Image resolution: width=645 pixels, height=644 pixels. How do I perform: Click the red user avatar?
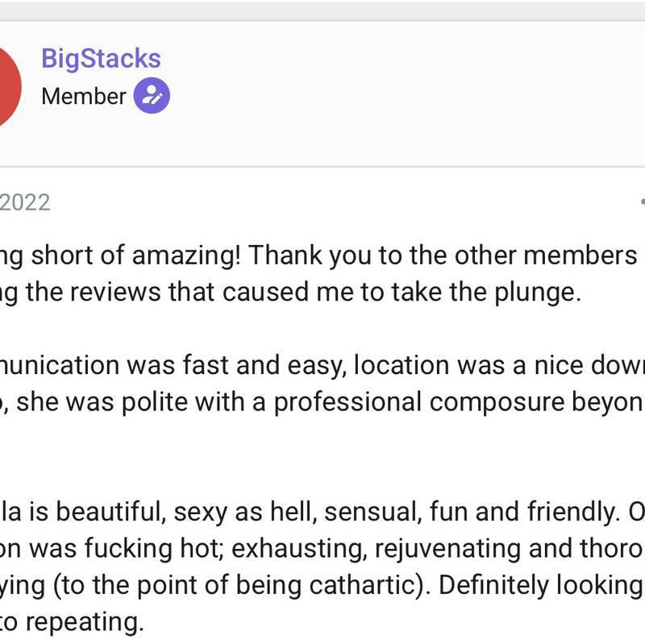click(x=8, y=85)
